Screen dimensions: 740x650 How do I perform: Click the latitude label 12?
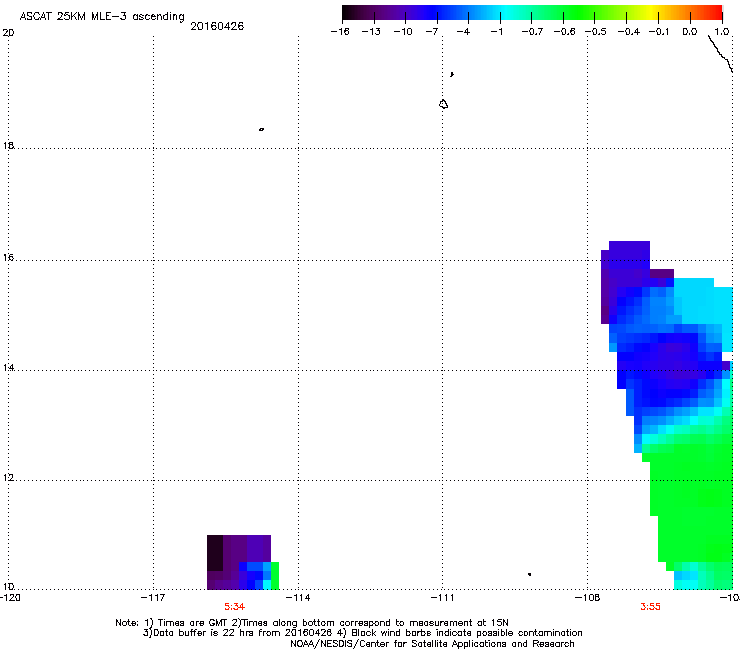(8, 478)
